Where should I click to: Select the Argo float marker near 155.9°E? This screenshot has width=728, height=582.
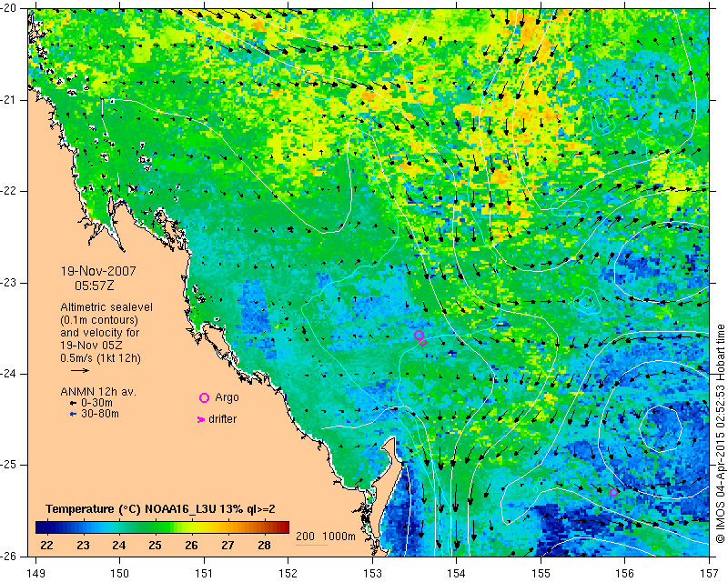[613, 492]
